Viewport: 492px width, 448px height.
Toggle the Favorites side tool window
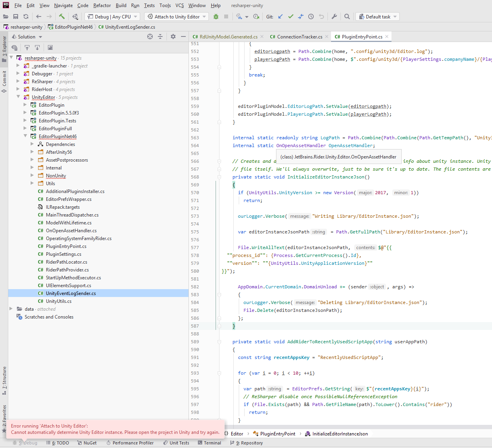click(x=4, y=419)
